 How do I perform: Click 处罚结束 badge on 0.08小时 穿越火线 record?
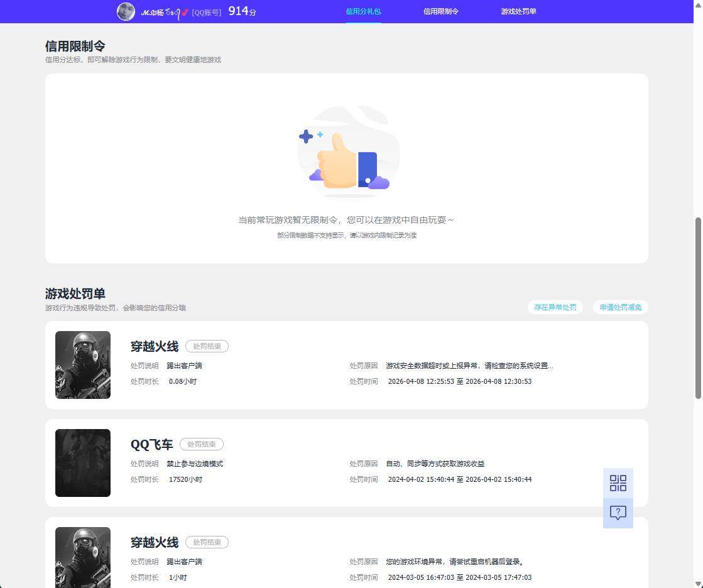[x=207, y=346]
